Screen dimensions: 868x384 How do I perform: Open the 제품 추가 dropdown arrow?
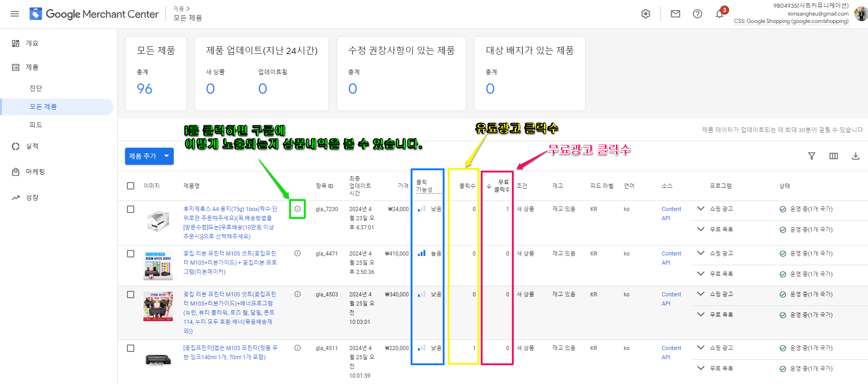[166, 156]
